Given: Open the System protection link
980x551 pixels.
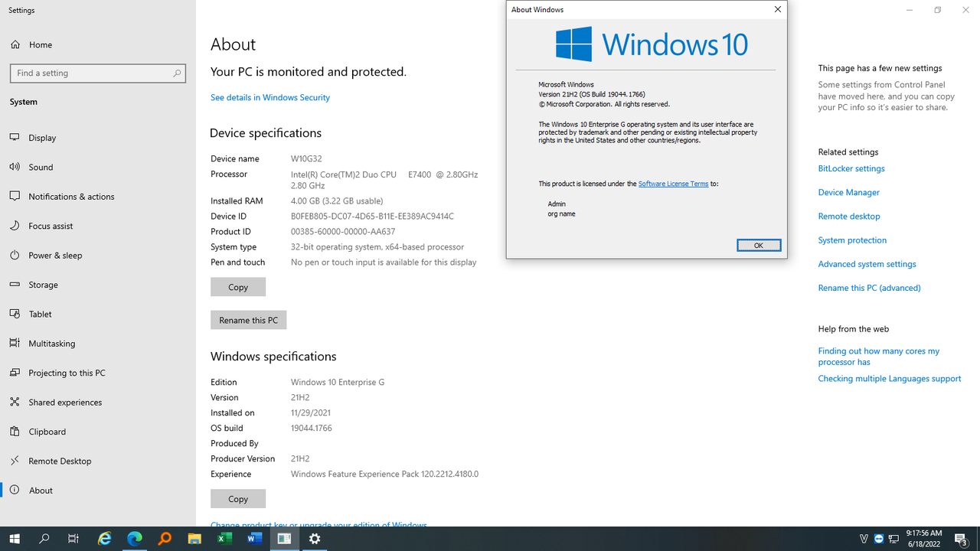Looking at the screenshot, I should [x=852, y=240].
